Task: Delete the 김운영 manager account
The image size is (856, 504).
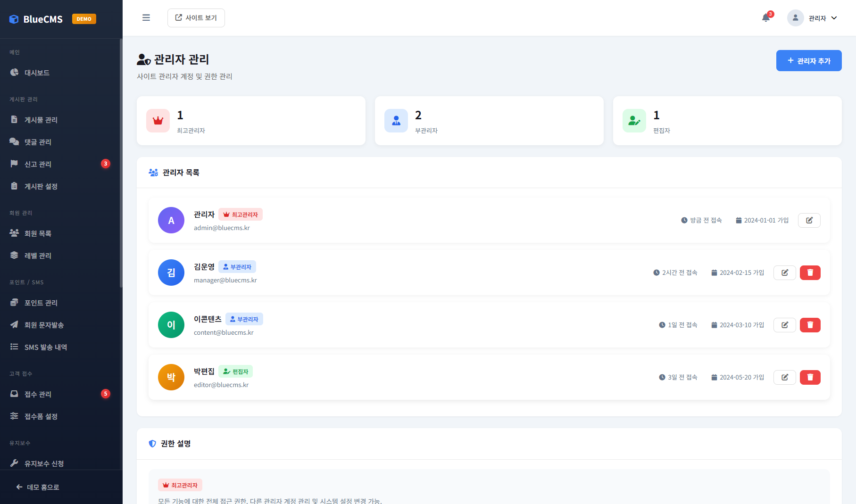Action: point(810,273)
